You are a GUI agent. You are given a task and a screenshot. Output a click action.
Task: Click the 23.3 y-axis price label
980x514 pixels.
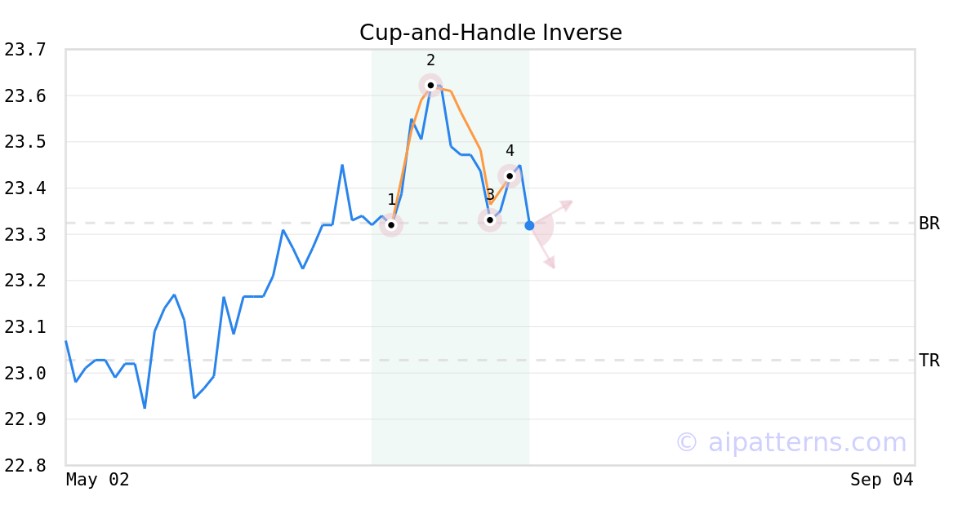click(25, 235)
